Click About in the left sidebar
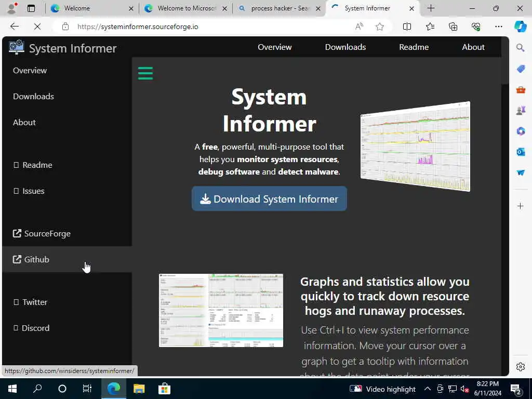The height and width of the screenshot is (399, 532). 24,123
